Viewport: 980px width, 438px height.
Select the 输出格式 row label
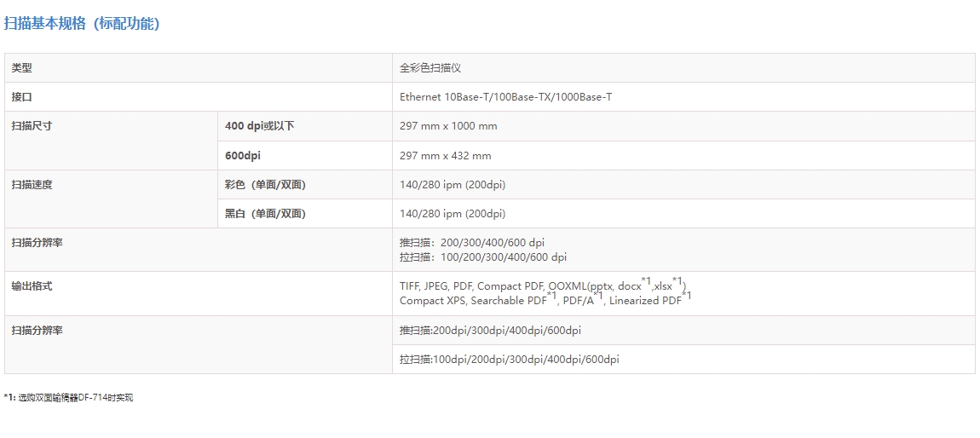32,286
